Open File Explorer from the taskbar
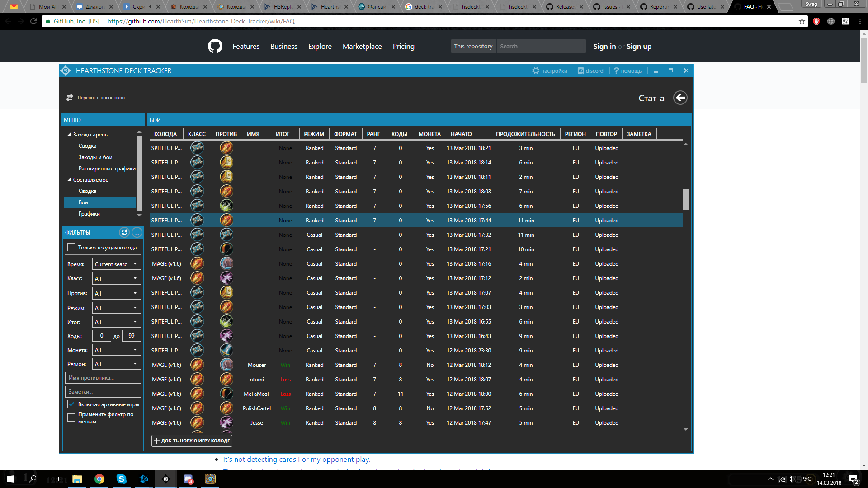This screenshot has height=488, width=868. point(77,479)
